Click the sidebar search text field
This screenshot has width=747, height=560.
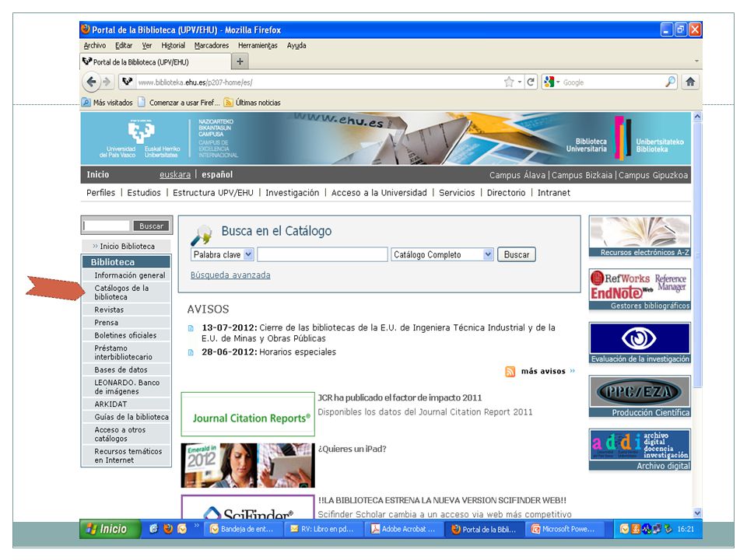coord(107,226)
